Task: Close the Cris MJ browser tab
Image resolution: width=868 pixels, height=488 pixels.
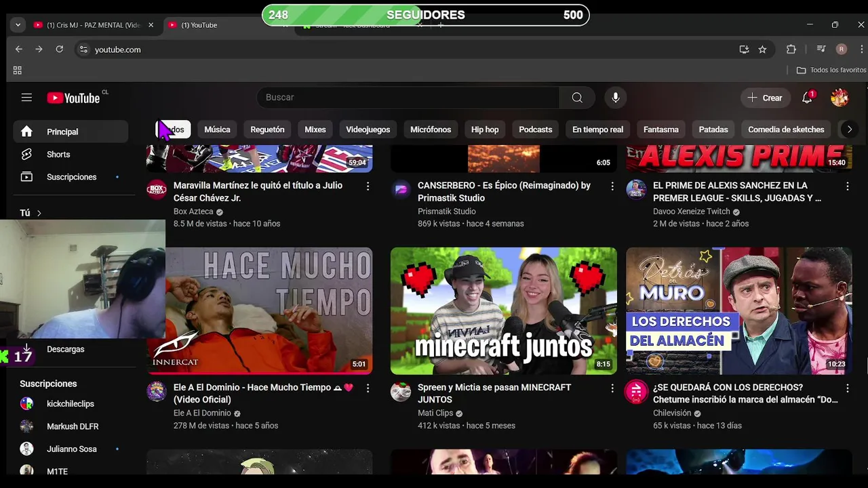Action: [151, 25]
